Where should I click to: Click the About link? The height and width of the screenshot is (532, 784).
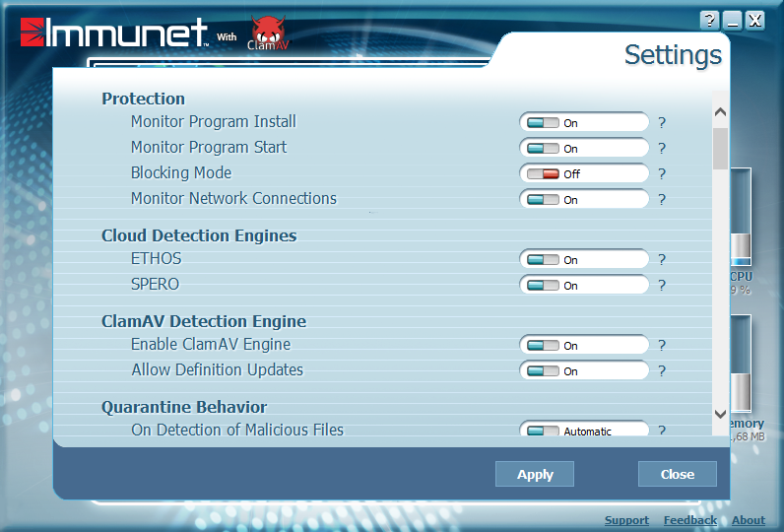[749, 520]
